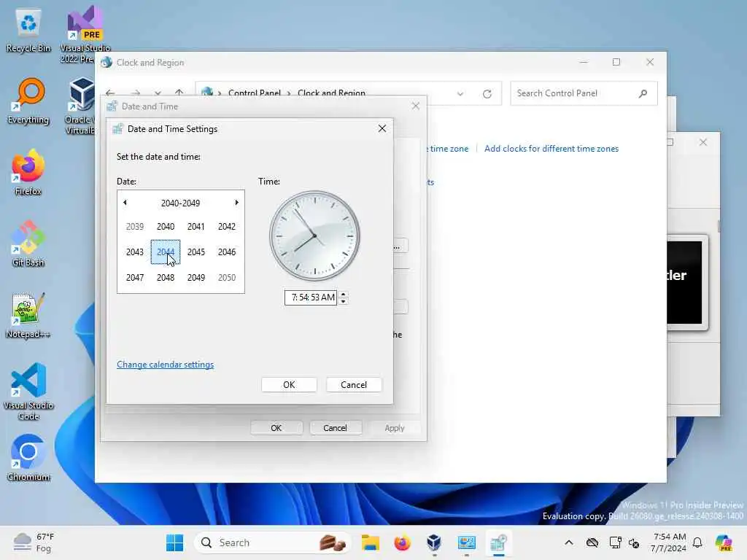Open Git Bash desktop icon
The height and width of the screenshot is (560, 747).
(28, 244)
